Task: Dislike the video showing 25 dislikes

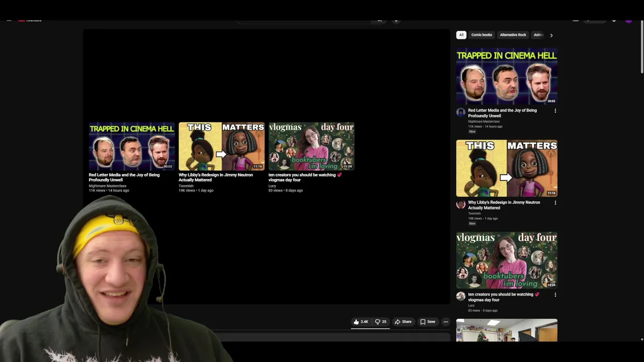Action: click(381, 322)
